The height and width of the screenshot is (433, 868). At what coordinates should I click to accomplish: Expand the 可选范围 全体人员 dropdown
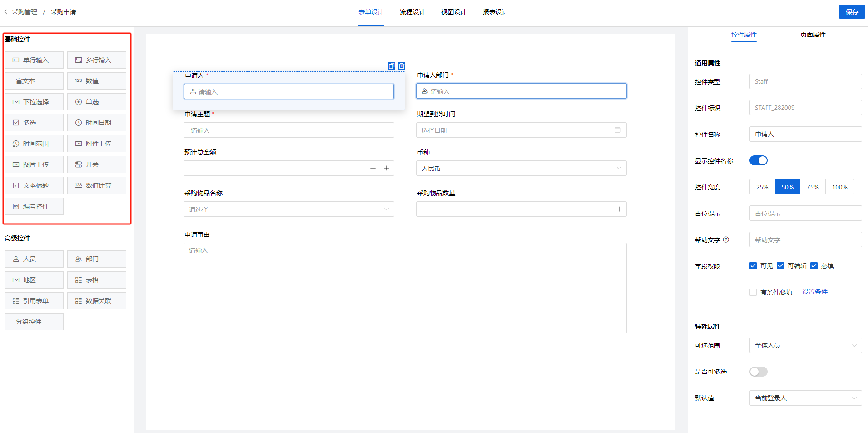pos(805,345)
